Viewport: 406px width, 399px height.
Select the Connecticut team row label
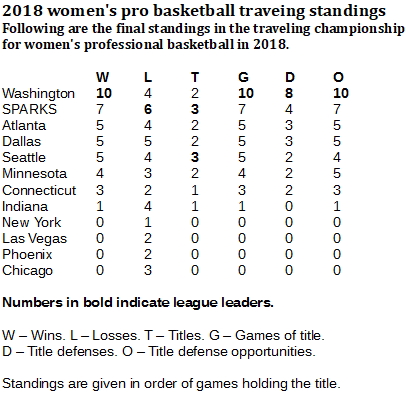(39, 190)
